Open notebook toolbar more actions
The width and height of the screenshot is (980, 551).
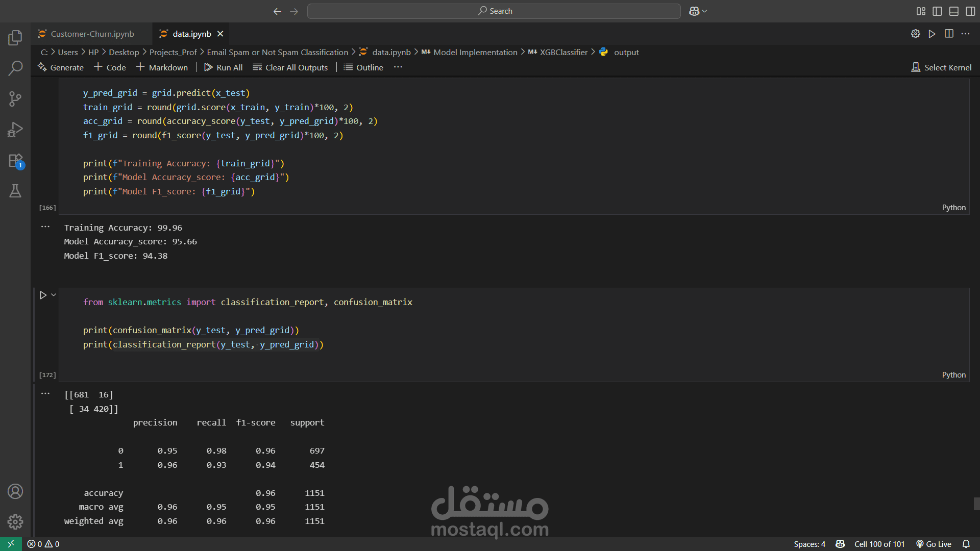(398, 67)
